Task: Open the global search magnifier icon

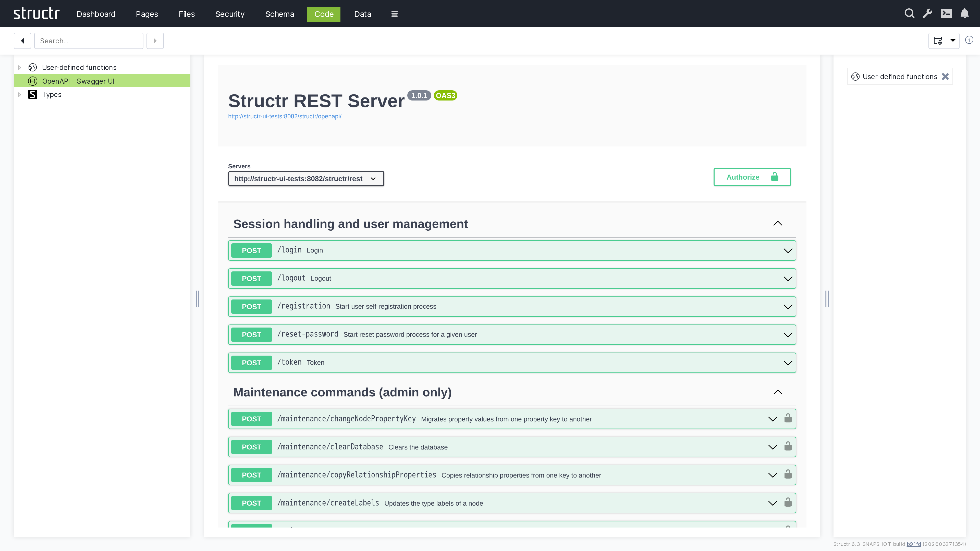Action: (909, 13)
